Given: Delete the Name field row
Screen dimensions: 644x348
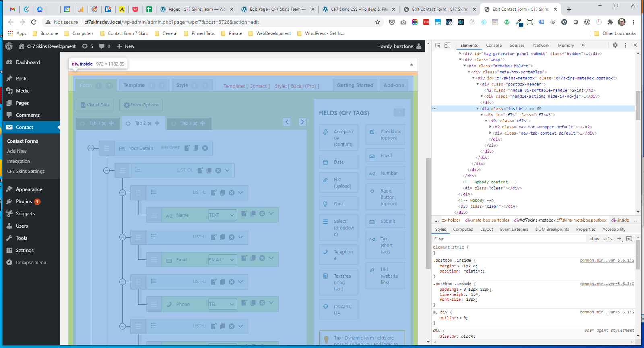Looking at the screenshot, I should [262, 214].
